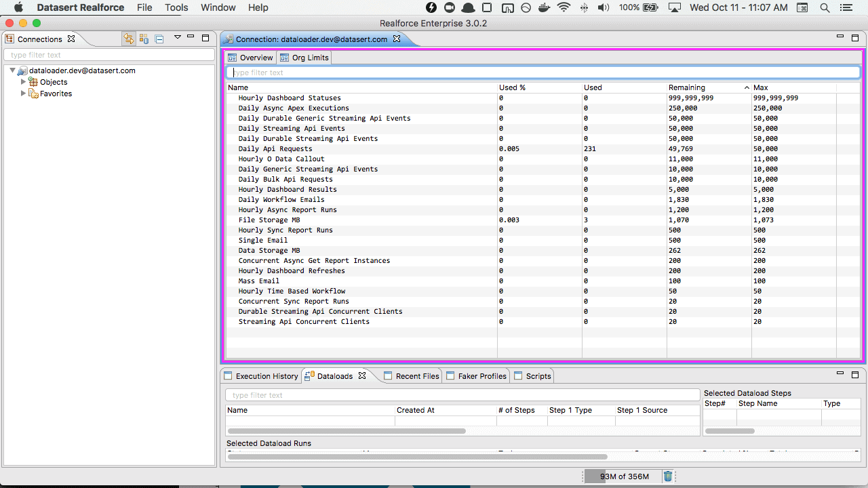Viewport: 868px width, 488px height.
Task: Open the Recent Files tab
Action: point(411,375)
